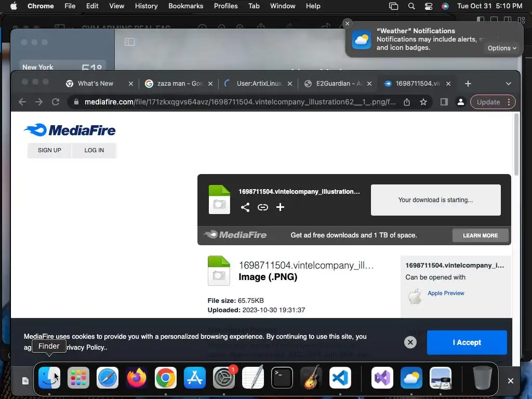Open Spotlight search in menu bar
Image resolution: width=532 pixels, height=399 pixels.
[x=411, y=6]
